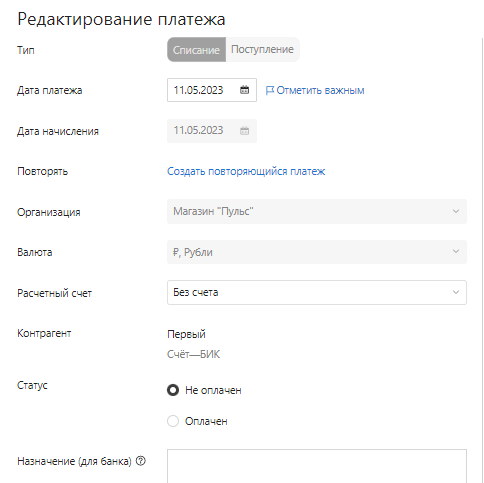Click the flag icon beside Отметить важным
Image resolution: width=484 pixels, height=483 pixels.
pos(269,90)
